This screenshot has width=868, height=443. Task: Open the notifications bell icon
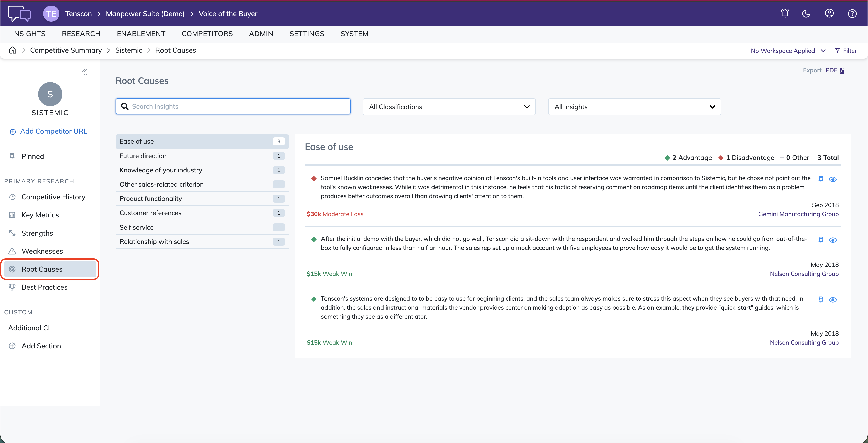point(785,14)
